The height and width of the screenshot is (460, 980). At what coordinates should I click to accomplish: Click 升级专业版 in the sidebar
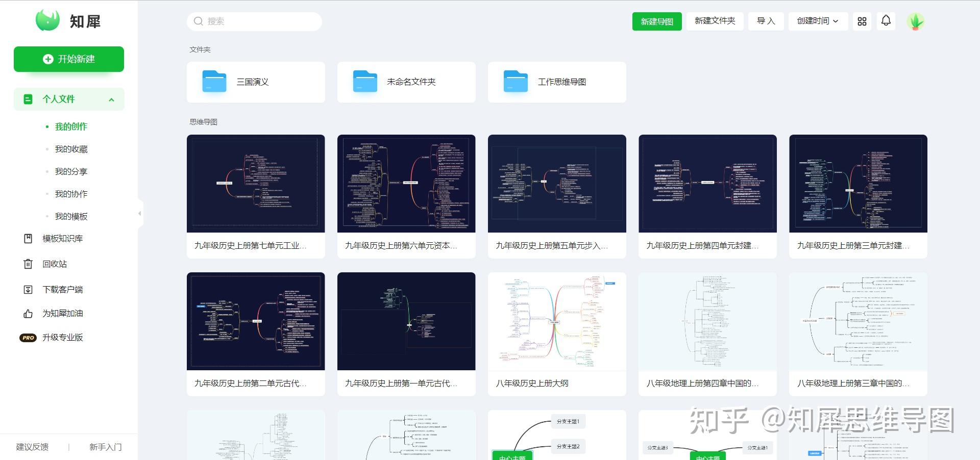[62, 337]
